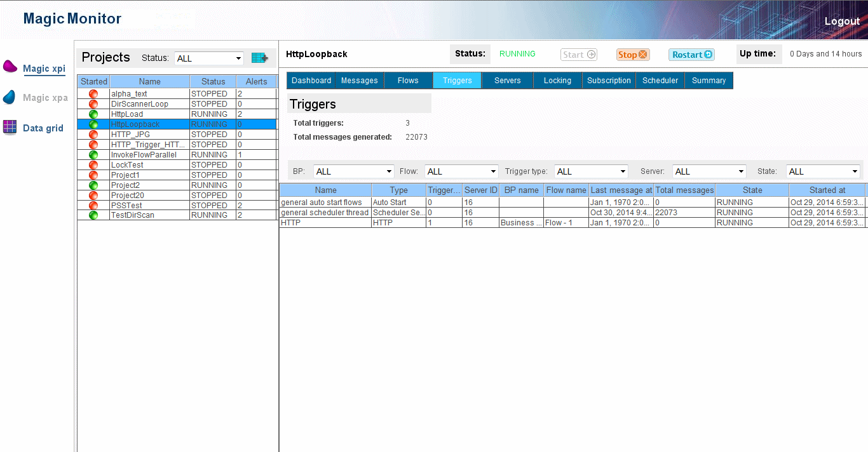The image size is (868, 452).
Task: Click the Logout link
Action: (x=842, y=21)
